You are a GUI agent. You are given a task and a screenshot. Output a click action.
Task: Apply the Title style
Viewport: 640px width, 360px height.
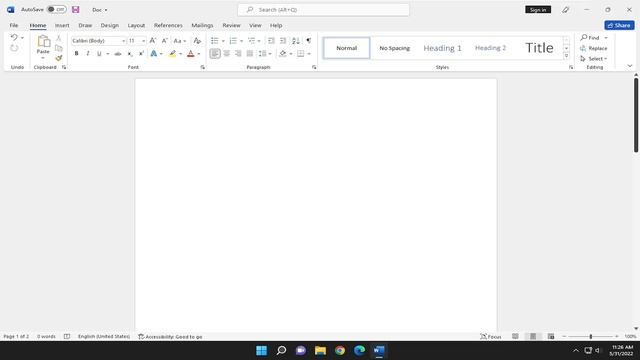pos(539,48)
